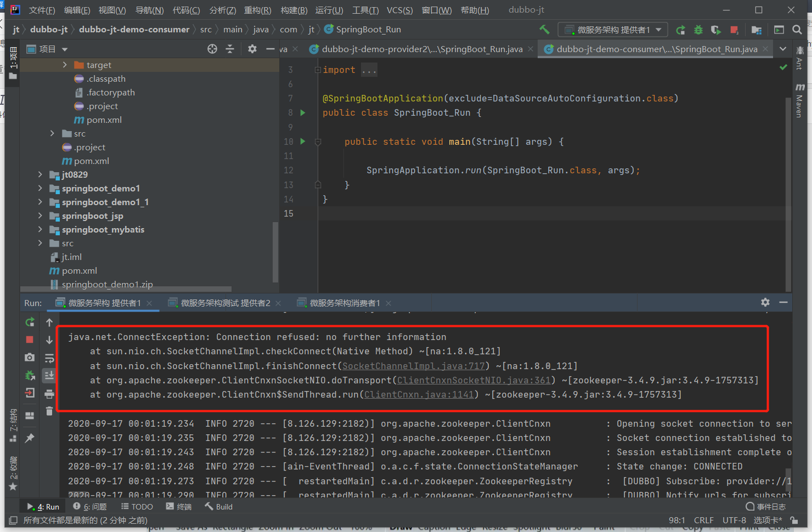The width and height of the screenshot is (812, 532).
Task: Open the editor tabs list dropdown arrow
Action: click(783, 49)
